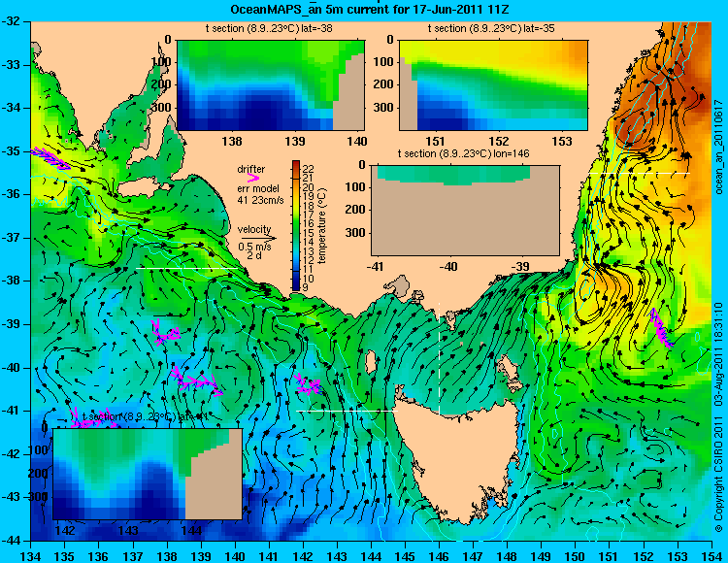The image size is (728, 563).
Task: Click the magenta drifter track near 139E, 40.3S
Action: (x=196, y=381)
